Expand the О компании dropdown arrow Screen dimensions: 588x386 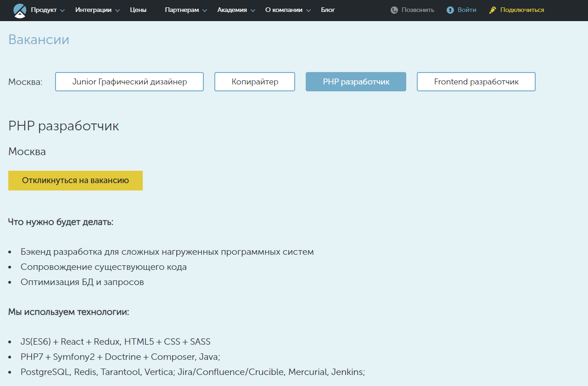tap(308, 11)
